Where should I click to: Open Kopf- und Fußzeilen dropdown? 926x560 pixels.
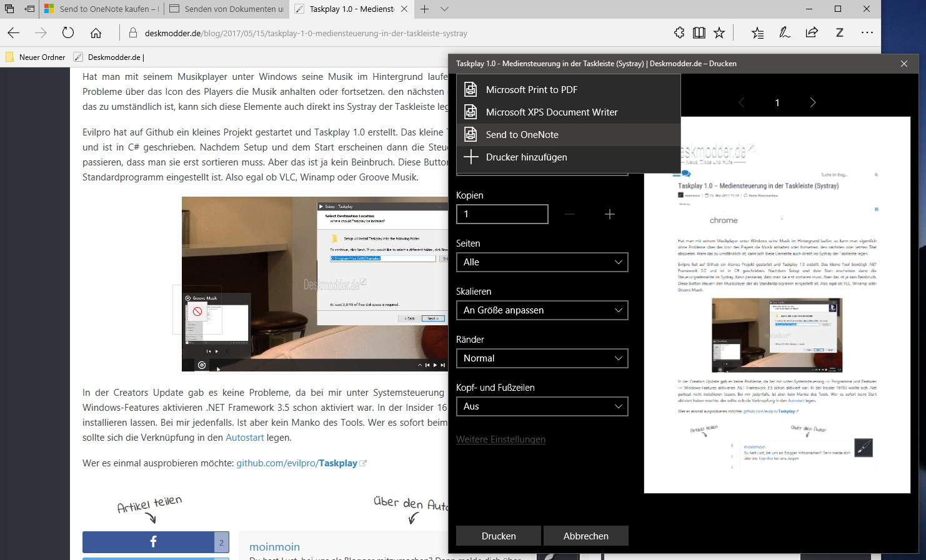(542, 406)
